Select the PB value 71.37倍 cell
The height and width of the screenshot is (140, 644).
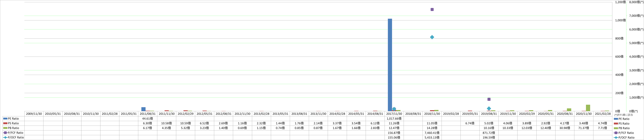584,128
